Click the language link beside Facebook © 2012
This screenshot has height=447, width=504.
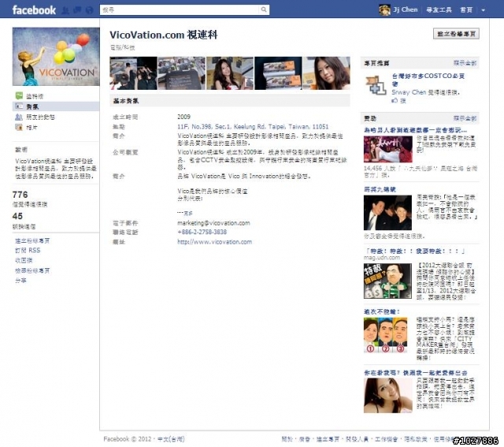pos(171,439)
